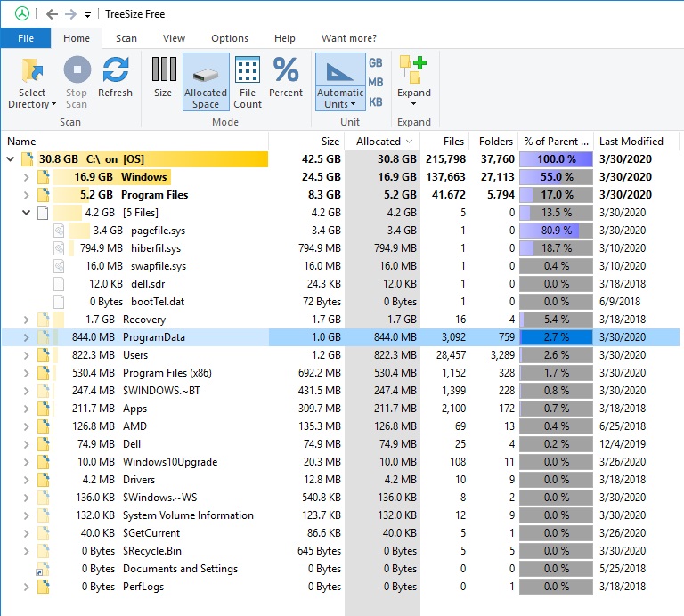Click the $WINDOWS.~BT folder icon
This screenshot has height=616, width=684.
(43, 391)
